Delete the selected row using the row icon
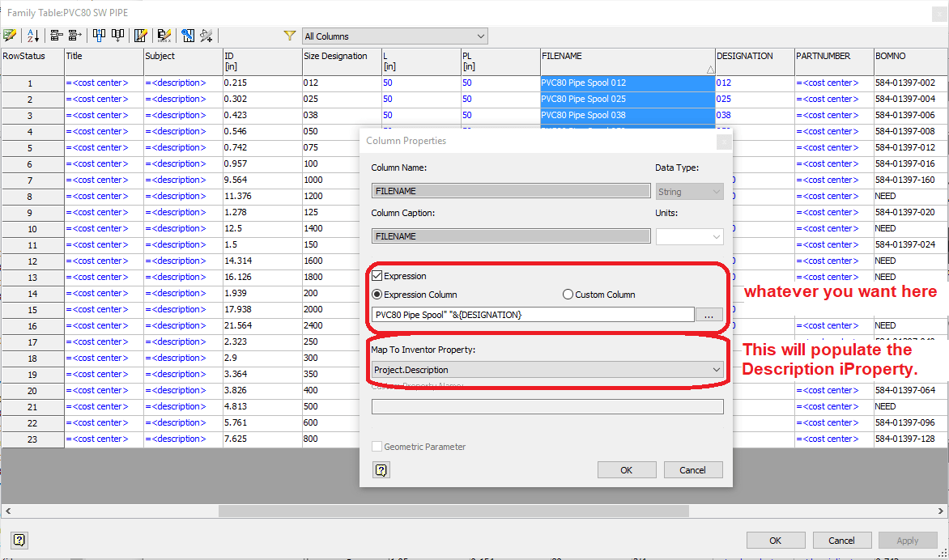 [x=117, y=36]
